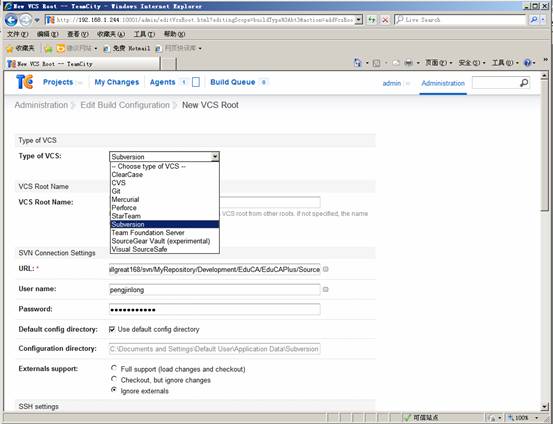Screen dimensions: 553x424
Task: Choose ClearCase from the VCS list
Action: click(x=164, y=175)
